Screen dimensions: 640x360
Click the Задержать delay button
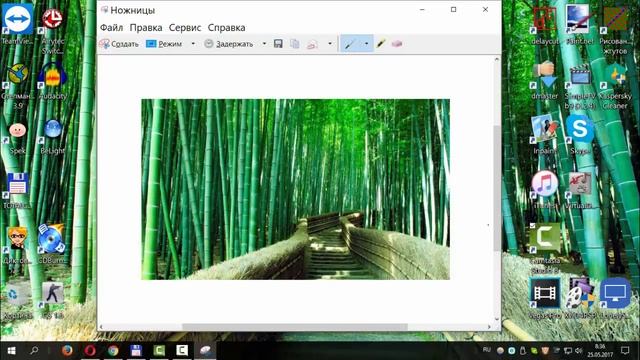click(x=229, y=44)
